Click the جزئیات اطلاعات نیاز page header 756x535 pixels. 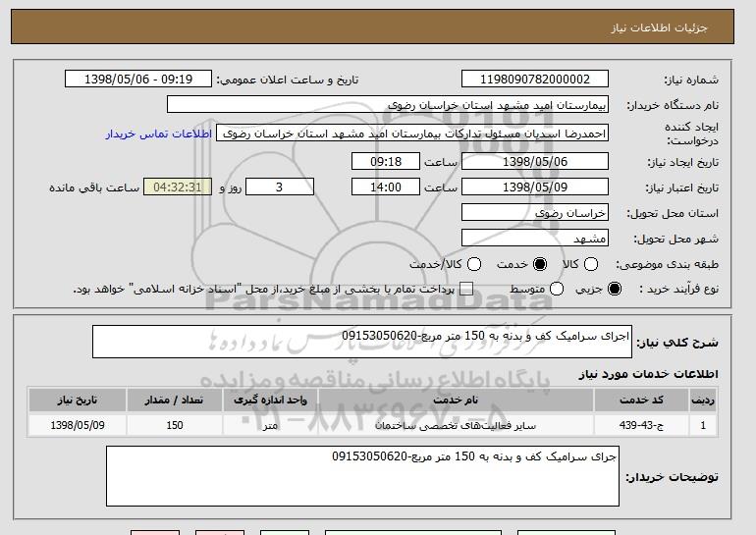coord(659,27)
